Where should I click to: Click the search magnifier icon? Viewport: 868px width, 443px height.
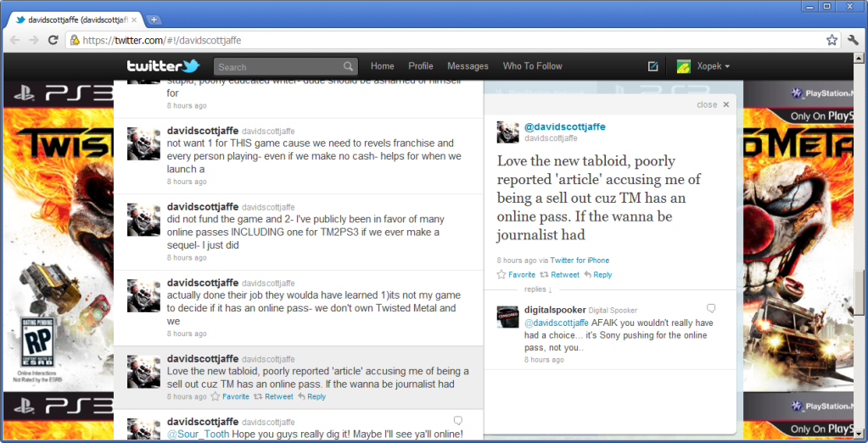pyautogui.click(x=348, y=66)
